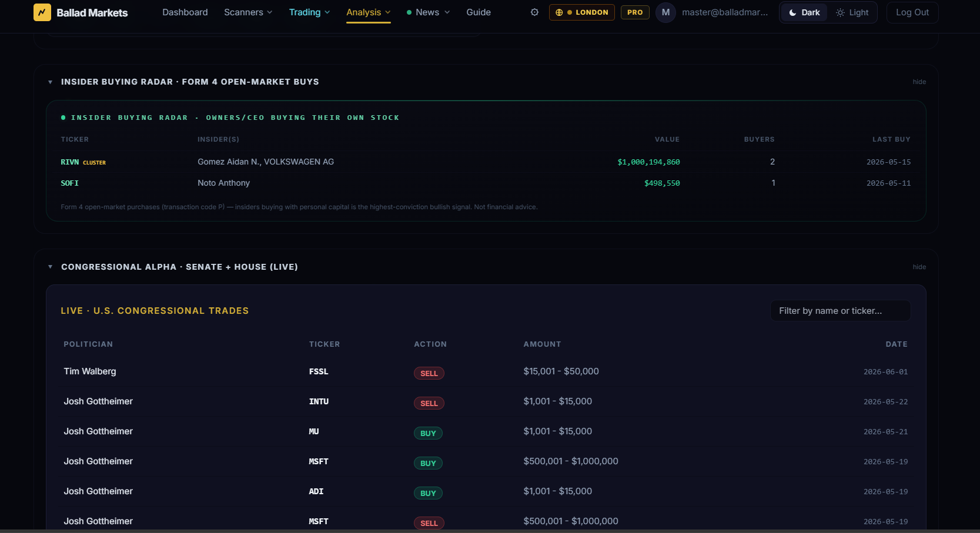The width and height of the screenshot is (980, 533).
Task: Switch to Dark theme
Action: coord(804,12)
